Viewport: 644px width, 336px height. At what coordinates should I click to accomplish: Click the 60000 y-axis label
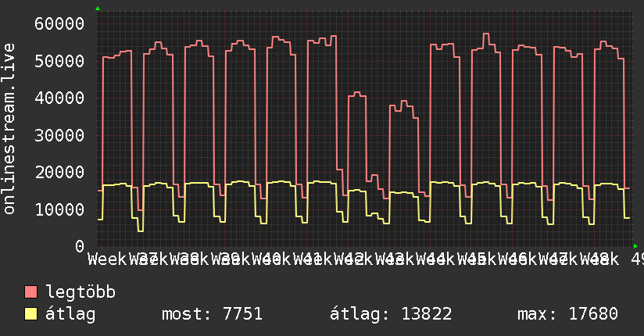[x=59, y=23]
